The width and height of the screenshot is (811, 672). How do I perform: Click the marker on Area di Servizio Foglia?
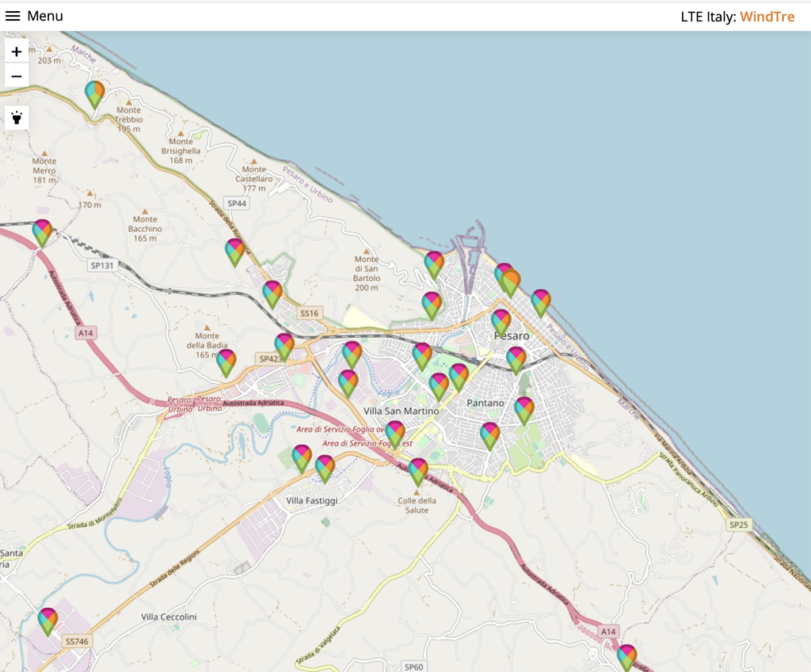pyautogui.click(x=395, y=434)
